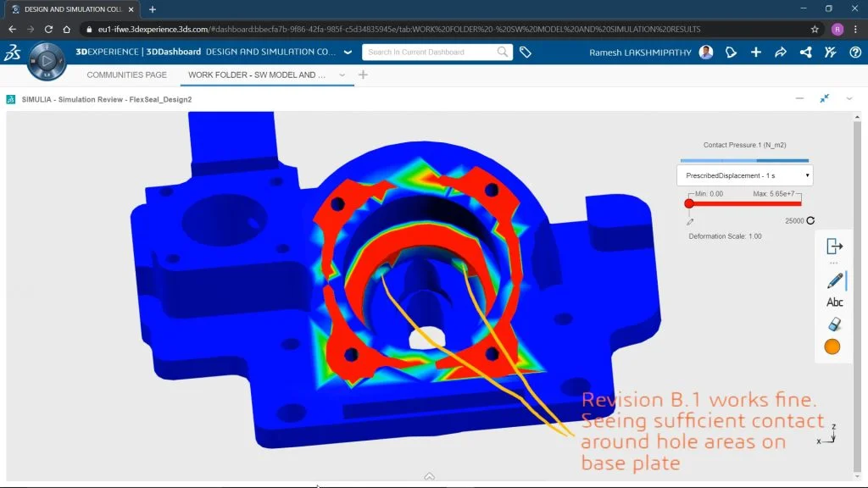The height and width of the screenshot is (488, 868).
Task: Click the Ramesh LAKSHMIPATHY user name
Action: pyautogui.click(x=641, y=53)
